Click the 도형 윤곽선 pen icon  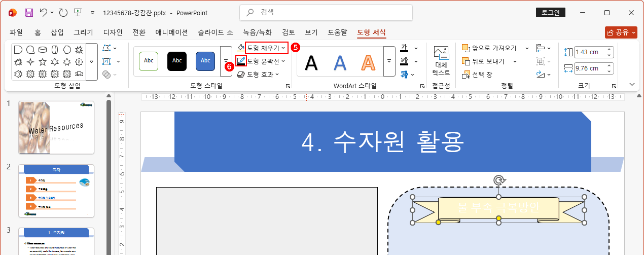tap(241, 61)
